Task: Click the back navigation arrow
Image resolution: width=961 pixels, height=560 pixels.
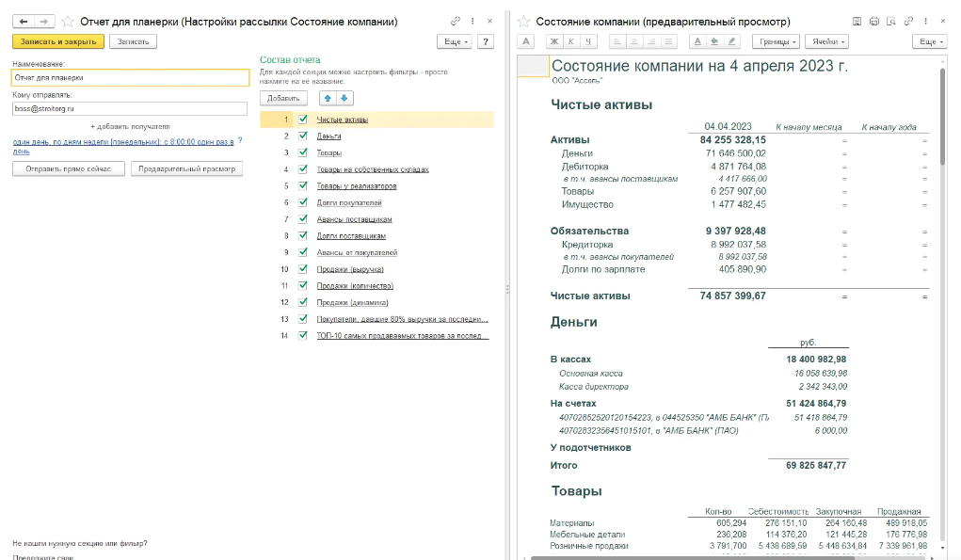Action: (24, 22)
